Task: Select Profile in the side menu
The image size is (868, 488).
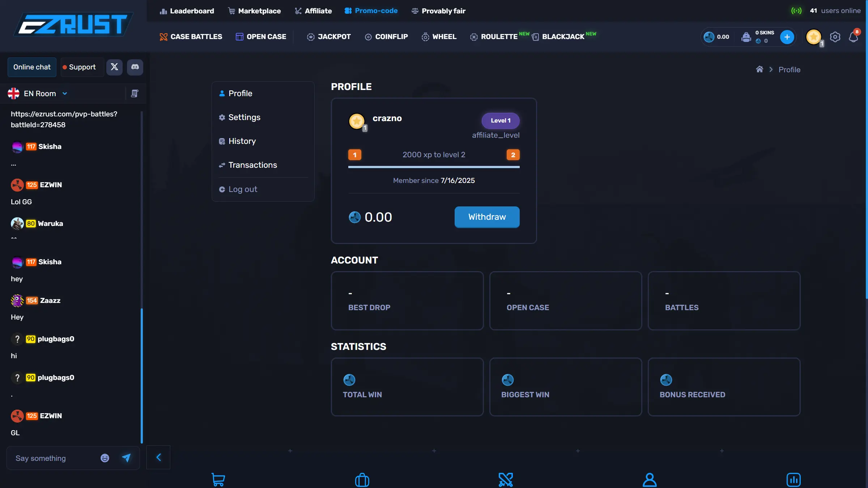Action: 235,93
